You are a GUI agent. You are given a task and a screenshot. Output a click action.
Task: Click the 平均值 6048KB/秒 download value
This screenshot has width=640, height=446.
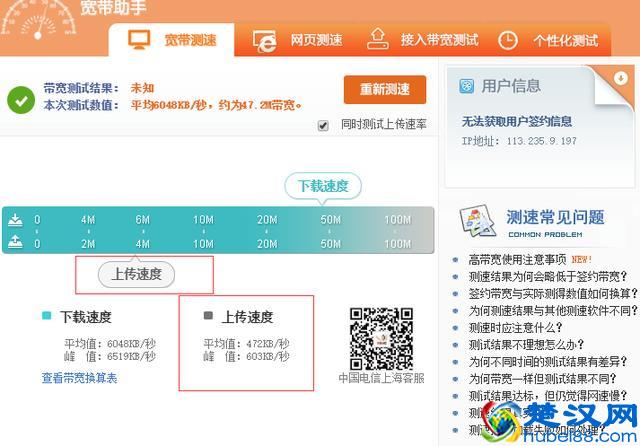point(110,344)
